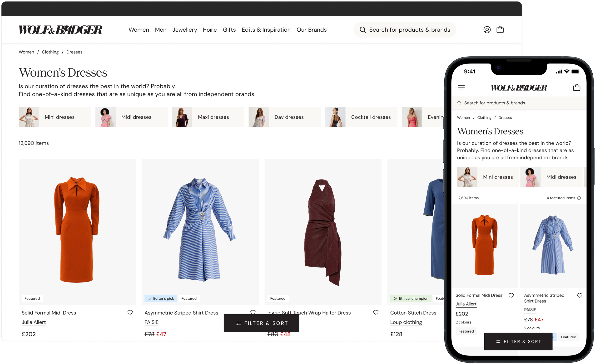
Task: Add Asymmetric Striped Shirt Dress to wishlist
Action: click(x=253, y=312)
